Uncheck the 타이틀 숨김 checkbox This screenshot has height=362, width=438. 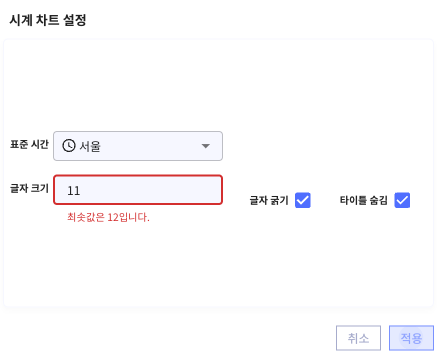(x=402, y=200)
